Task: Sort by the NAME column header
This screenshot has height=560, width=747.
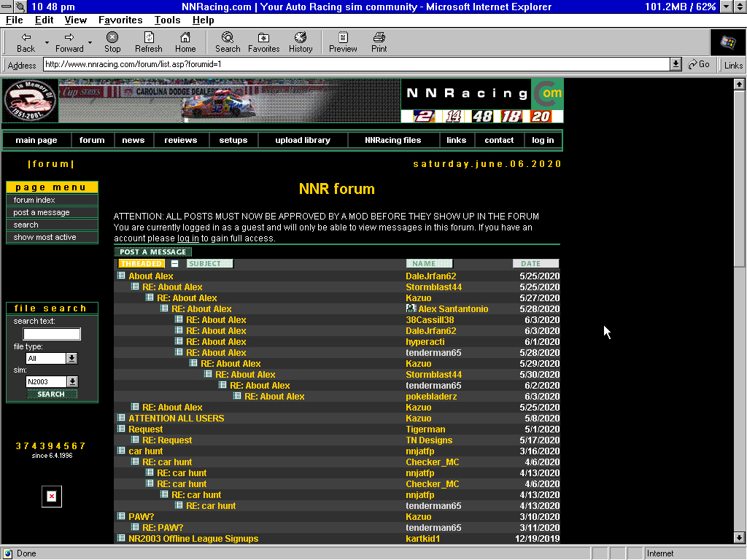Action: tap(429, 263)
